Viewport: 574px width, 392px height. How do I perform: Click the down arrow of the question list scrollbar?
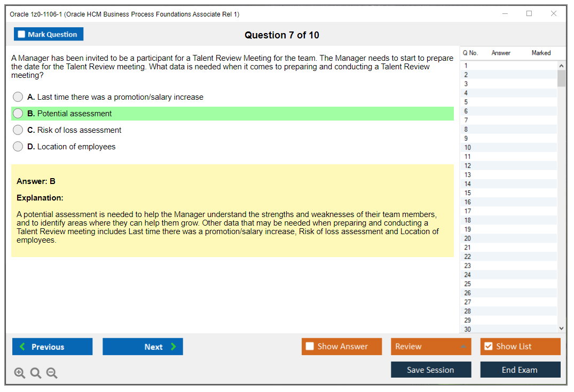[x=561, y=327]
